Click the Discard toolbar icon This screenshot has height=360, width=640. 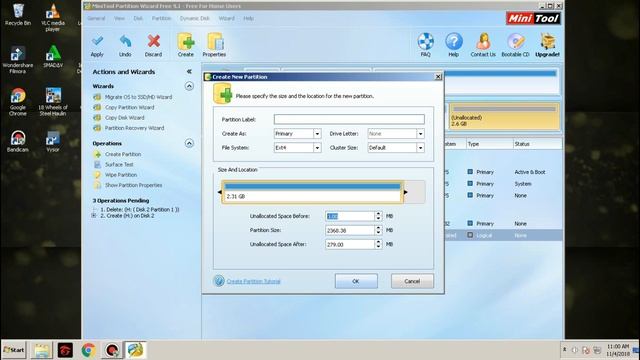[153, 45]
